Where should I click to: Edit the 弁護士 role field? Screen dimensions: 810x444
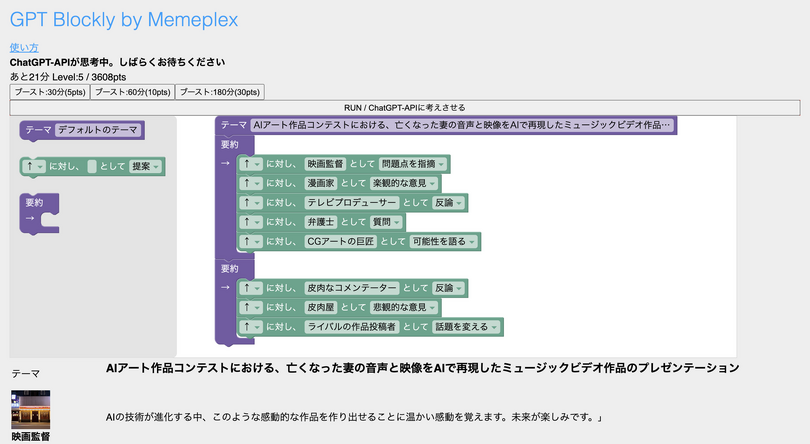[x=321, y=222]
